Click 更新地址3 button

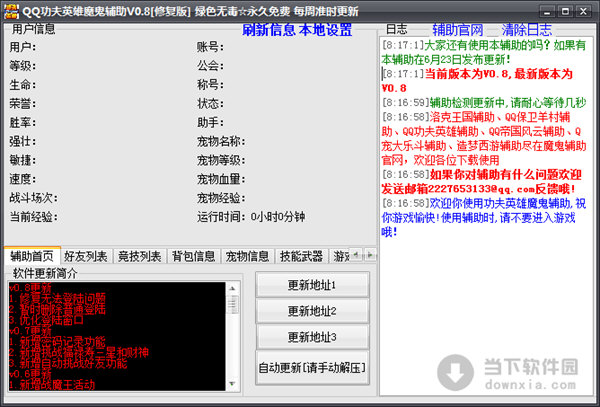click(x=312, y=337)
